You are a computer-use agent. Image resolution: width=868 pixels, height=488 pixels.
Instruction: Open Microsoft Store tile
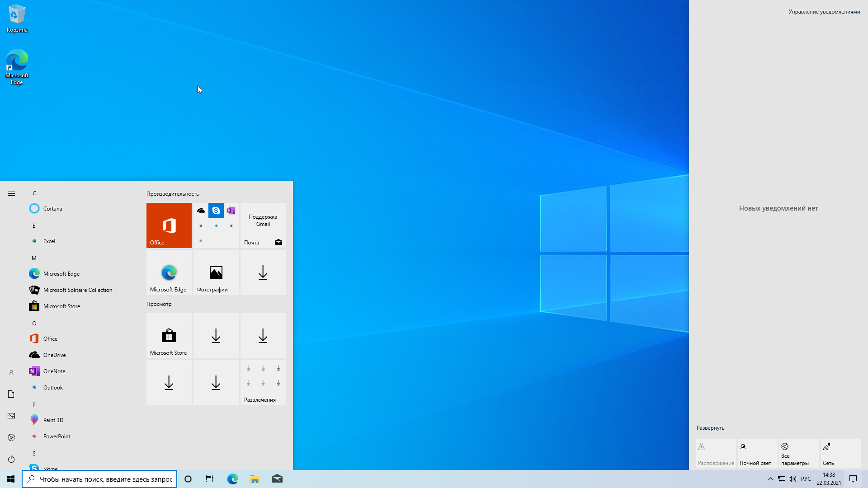coord(169,335)
